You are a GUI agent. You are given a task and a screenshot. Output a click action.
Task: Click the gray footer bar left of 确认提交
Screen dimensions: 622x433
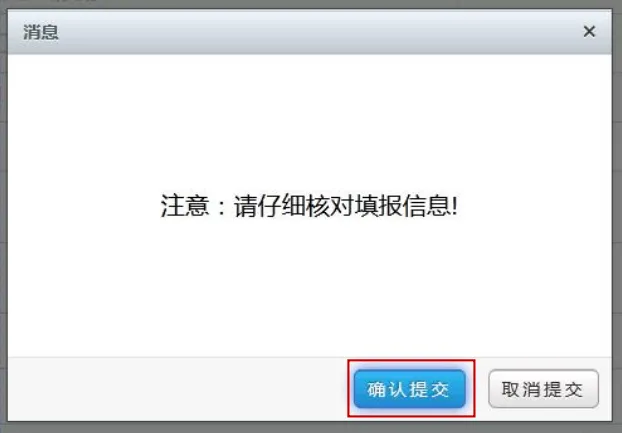[177, 389]
